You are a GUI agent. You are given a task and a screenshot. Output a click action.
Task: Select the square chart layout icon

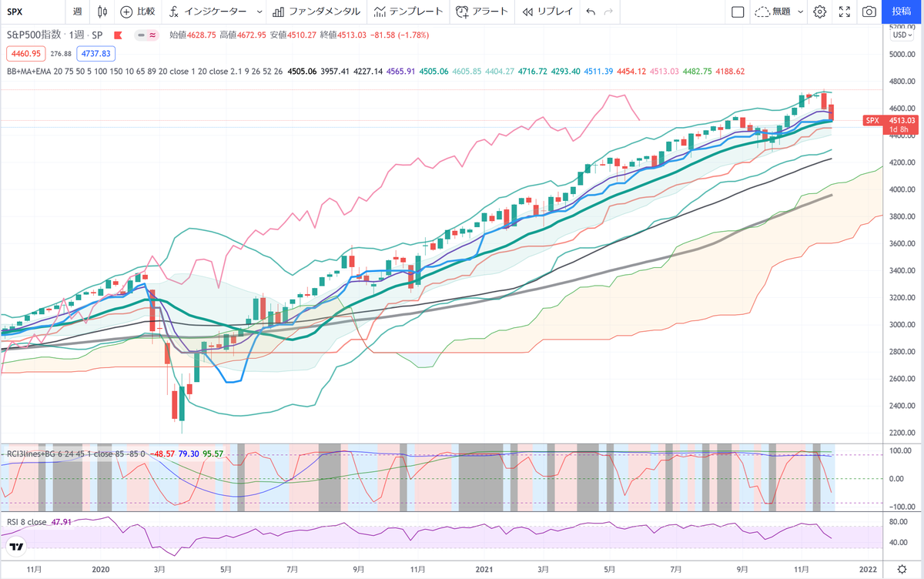pos(737,12)
